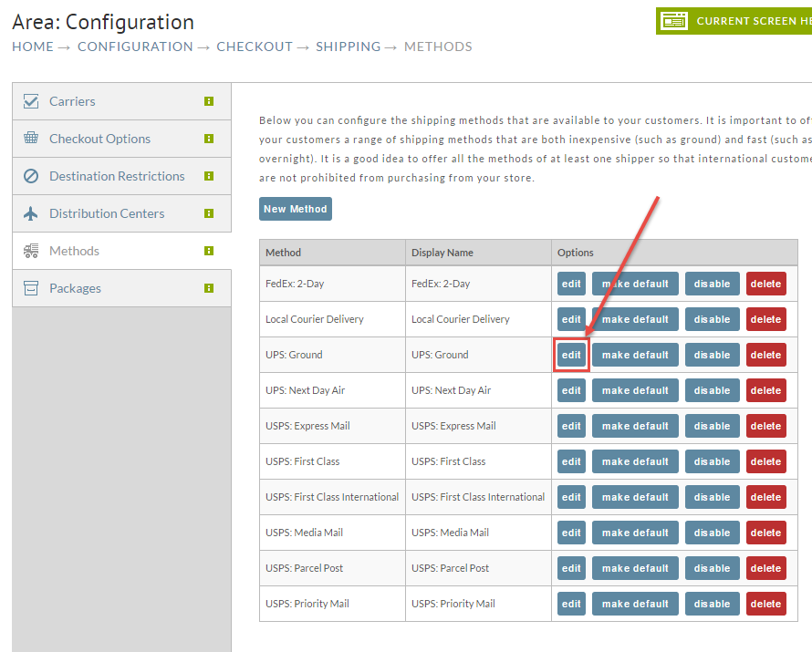
Task: Go to HOME breadcrumb link
Action: point(33,47)
